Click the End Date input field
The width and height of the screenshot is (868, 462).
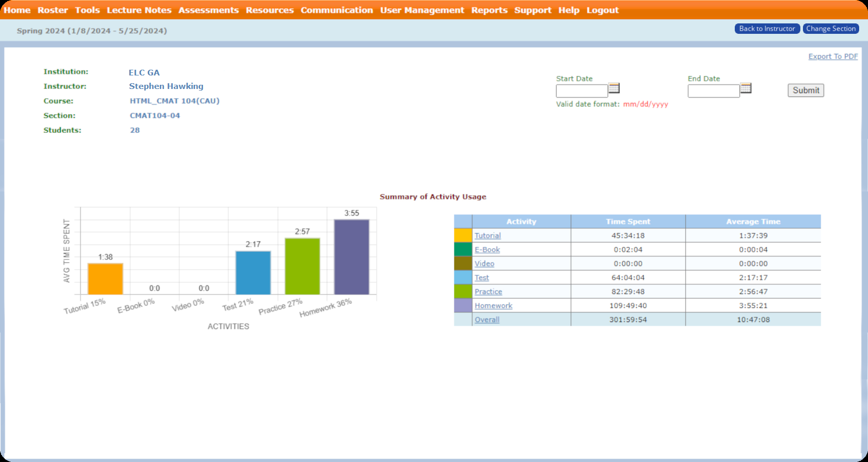click(713, 91)
